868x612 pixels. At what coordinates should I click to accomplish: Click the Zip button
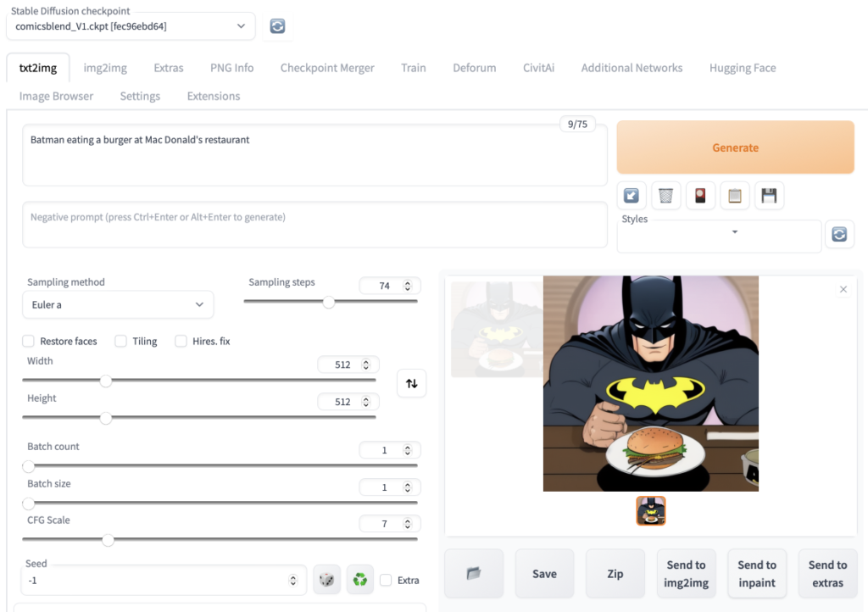pos(615,573)
